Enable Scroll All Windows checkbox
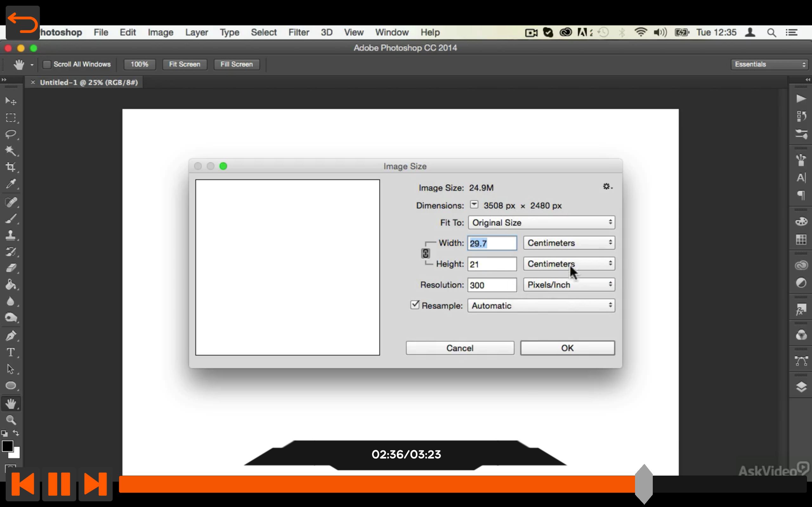 47,64
